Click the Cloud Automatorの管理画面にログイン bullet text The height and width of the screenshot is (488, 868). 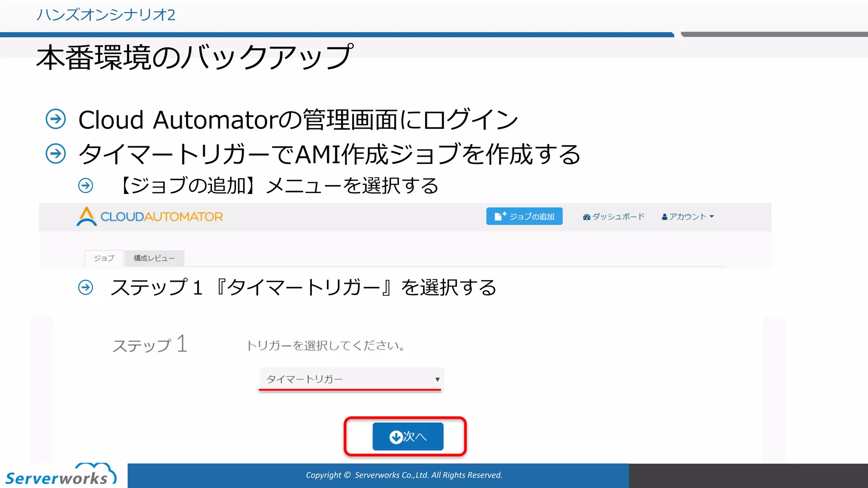click(x=298, y=119)
